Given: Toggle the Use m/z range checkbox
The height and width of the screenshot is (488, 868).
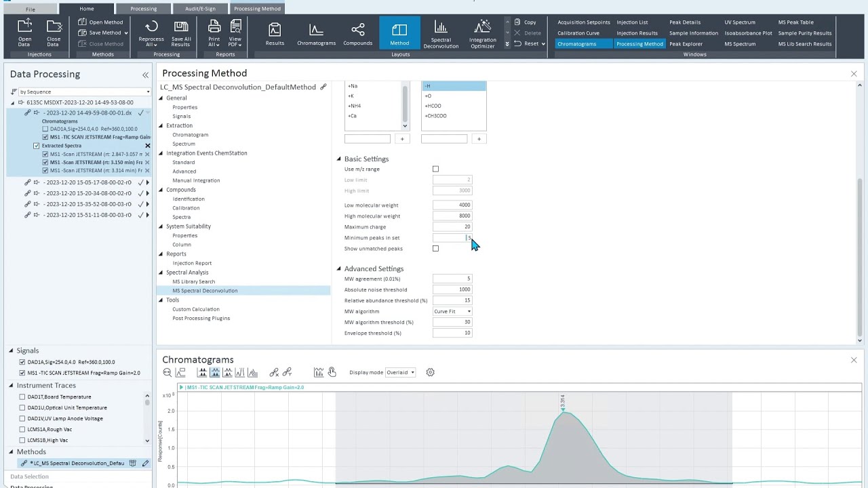Looking at the screenshot, I should (435, 169).
